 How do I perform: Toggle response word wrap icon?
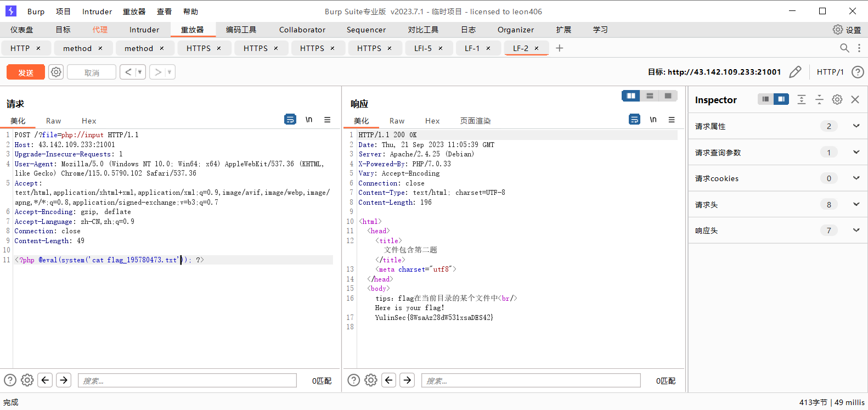click(634, 119)
